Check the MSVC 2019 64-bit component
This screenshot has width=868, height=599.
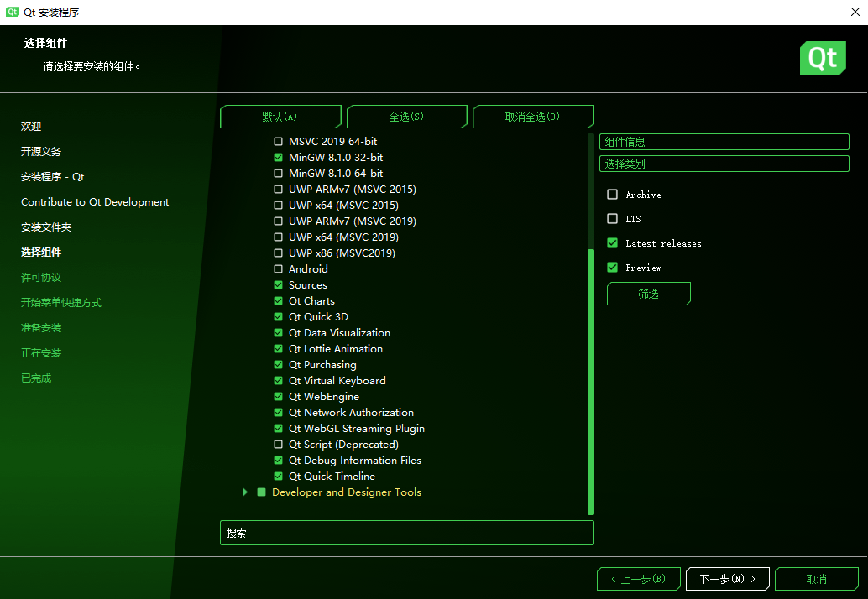point(279,142)
